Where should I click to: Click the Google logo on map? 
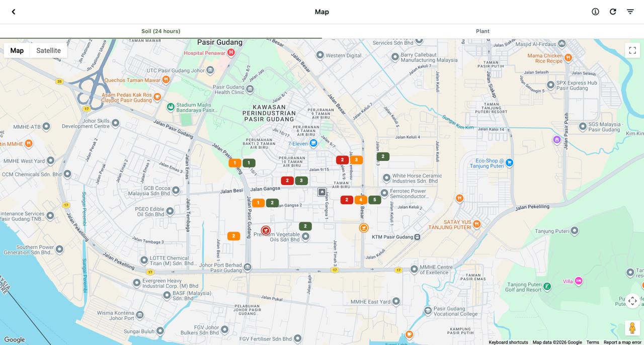click(x=14, y=340)
